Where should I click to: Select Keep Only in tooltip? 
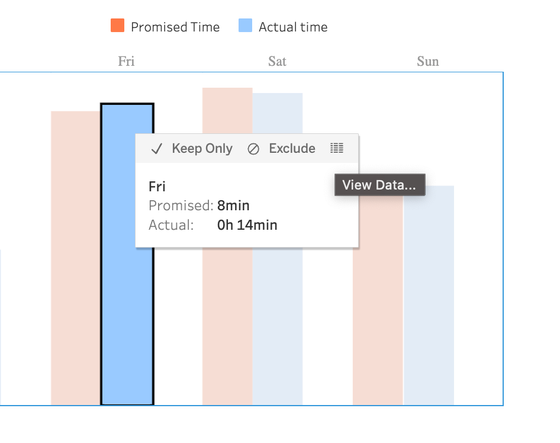pos(202,148)
